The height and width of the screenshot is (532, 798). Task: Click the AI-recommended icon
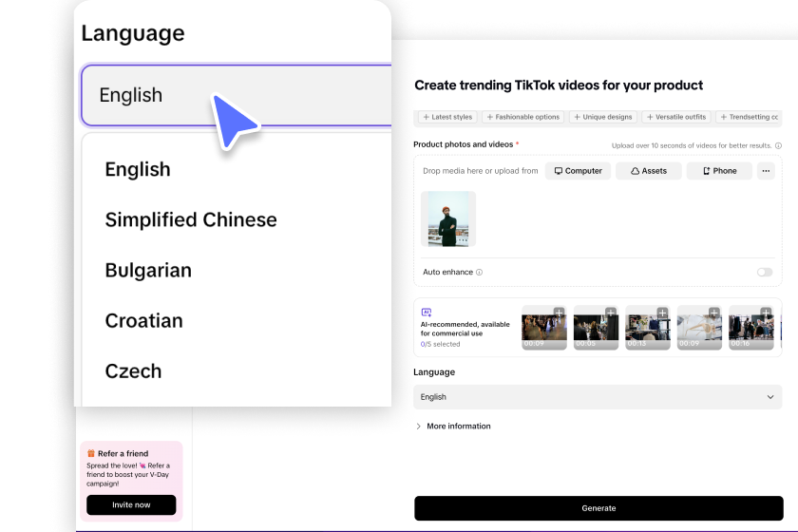[427, 313]
